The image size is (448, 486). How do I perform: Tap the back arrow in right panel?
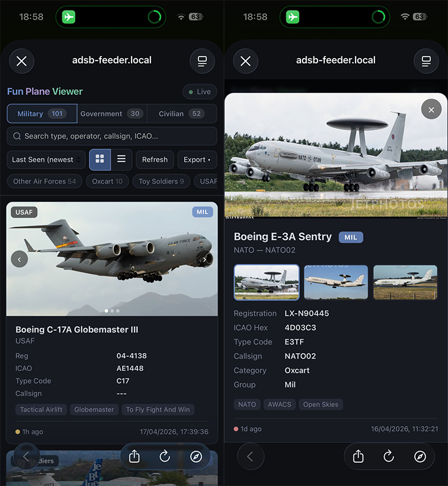click(x=250, y=456)
